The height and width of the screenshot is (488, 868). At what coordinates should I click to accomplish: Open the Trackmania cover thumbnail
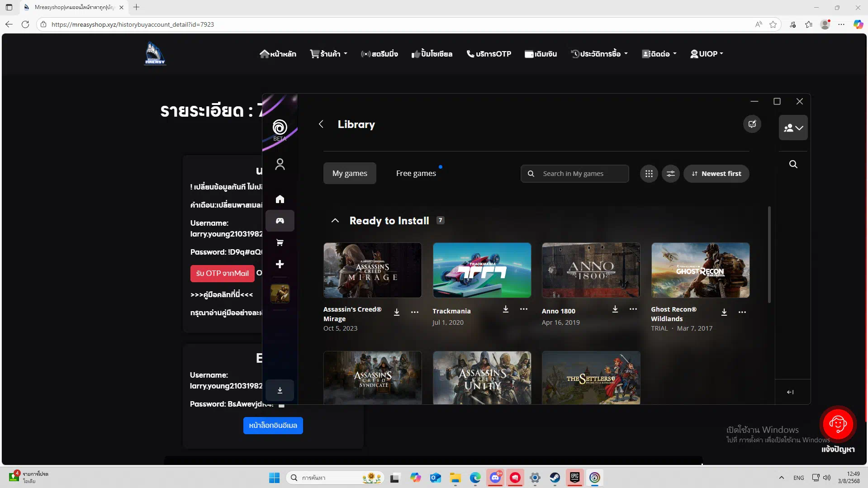pos(482,270)
